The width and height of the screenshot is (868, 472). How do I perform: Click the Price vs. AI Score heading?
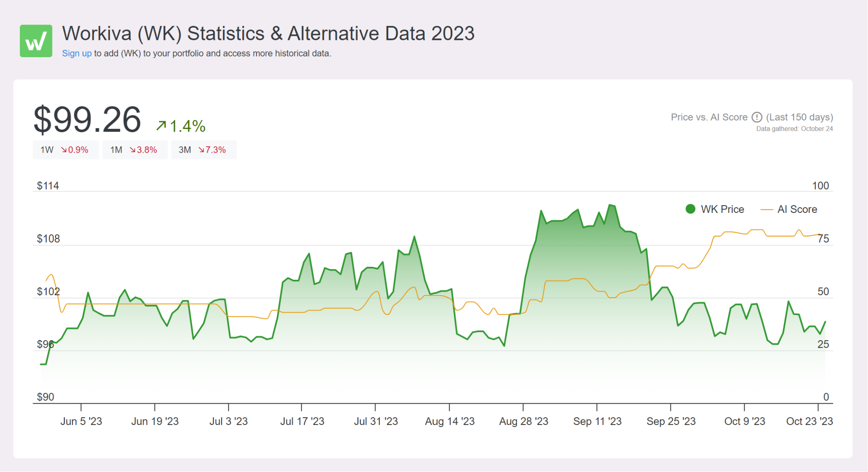709,117
